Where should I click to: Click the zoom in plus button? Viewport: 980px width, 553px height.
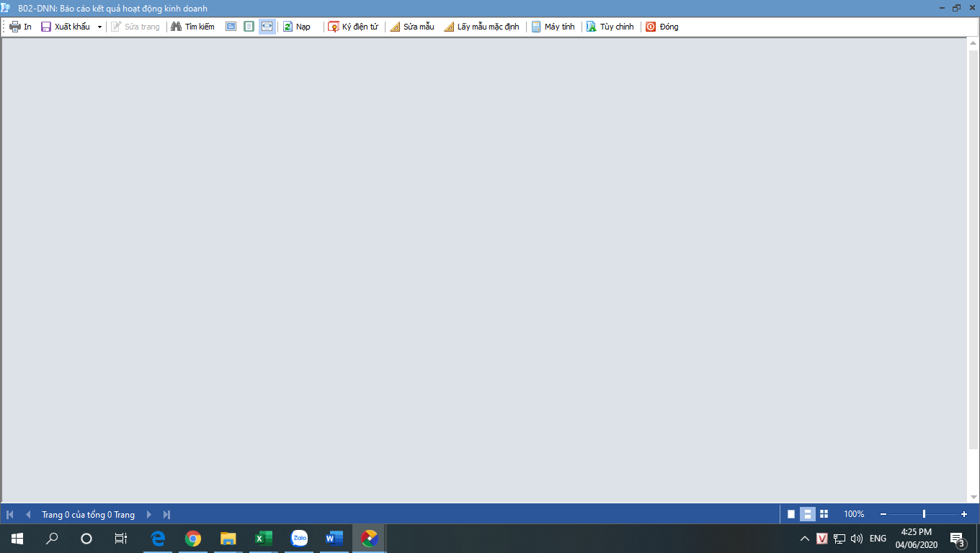[964, 514]
